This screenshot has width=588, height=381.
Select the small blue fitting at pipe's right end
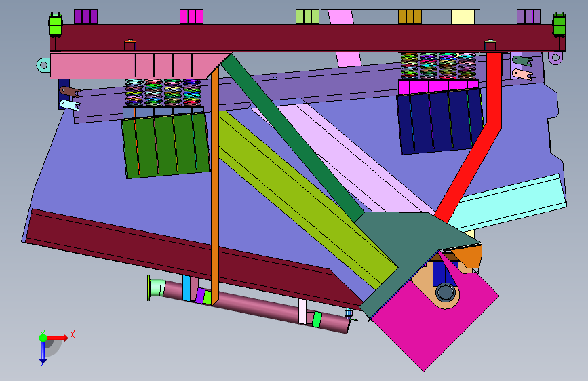pos(349,314)
